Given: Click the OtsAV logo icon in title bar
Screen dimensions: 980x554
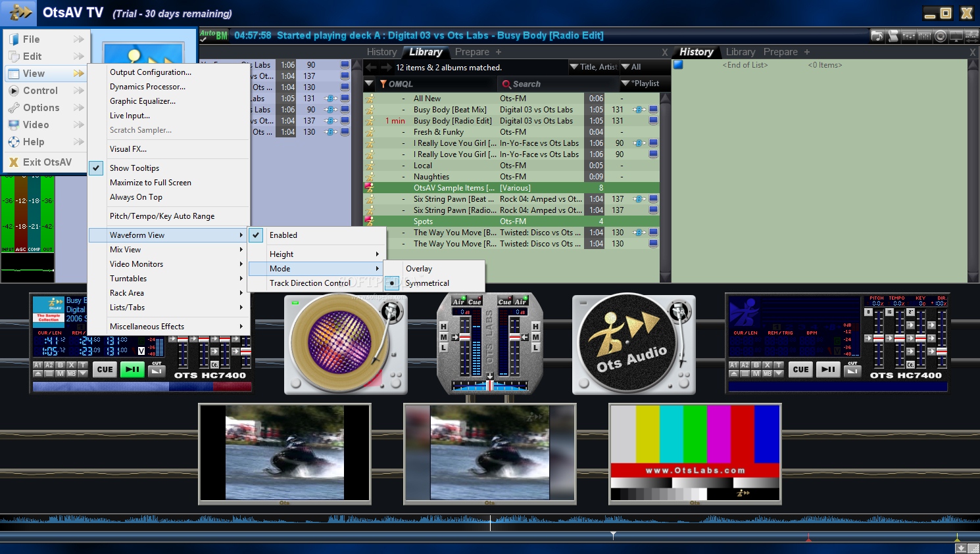Looking at the screenshot, I should [20, 12].
